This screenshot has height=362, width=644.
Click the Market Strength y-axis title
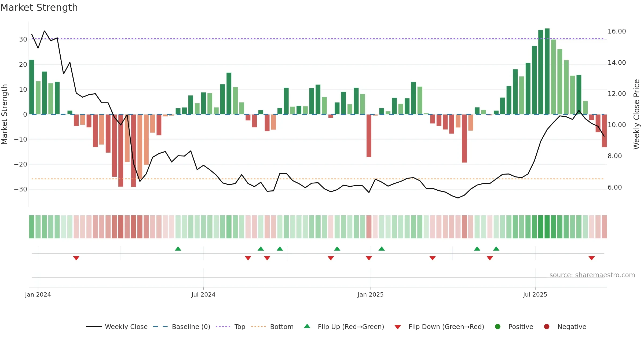(x=4, y=114)
